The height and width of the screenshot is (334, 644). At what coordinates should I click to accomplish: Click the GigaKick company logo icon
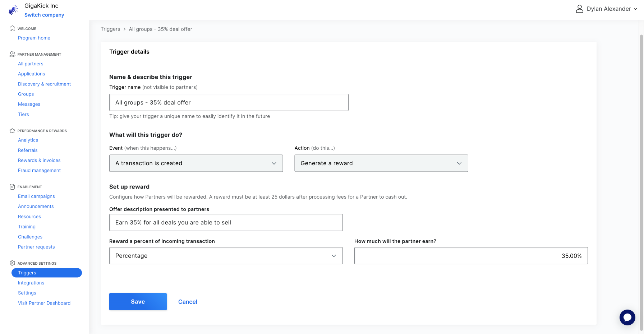(x=13, y=10)
